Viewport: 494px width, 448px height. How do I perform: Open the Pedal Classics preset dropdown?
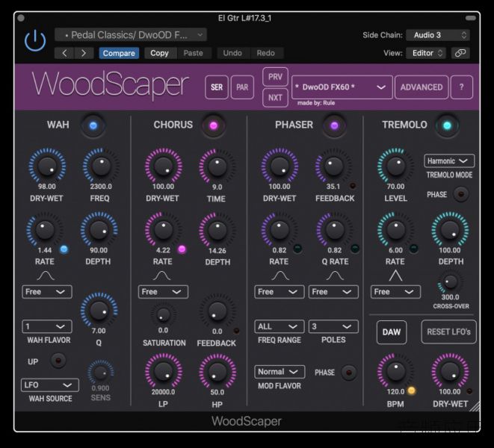click(x=131, y=35)
